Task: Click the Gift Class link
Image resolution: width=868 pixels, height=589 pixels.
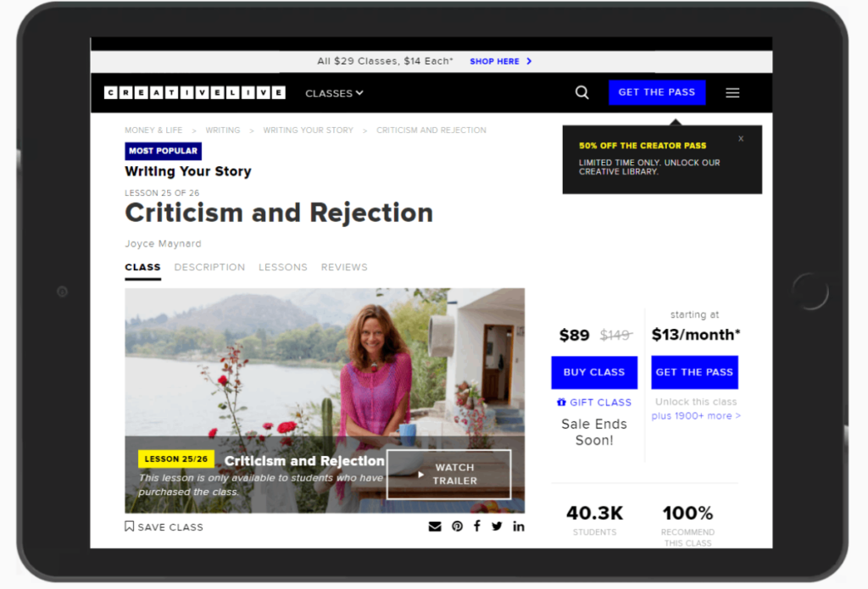Action: coord(594,403)
